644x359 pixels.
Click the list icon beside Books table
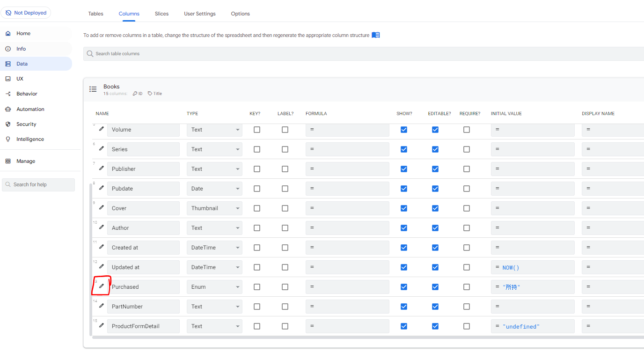tap(93, 89)
